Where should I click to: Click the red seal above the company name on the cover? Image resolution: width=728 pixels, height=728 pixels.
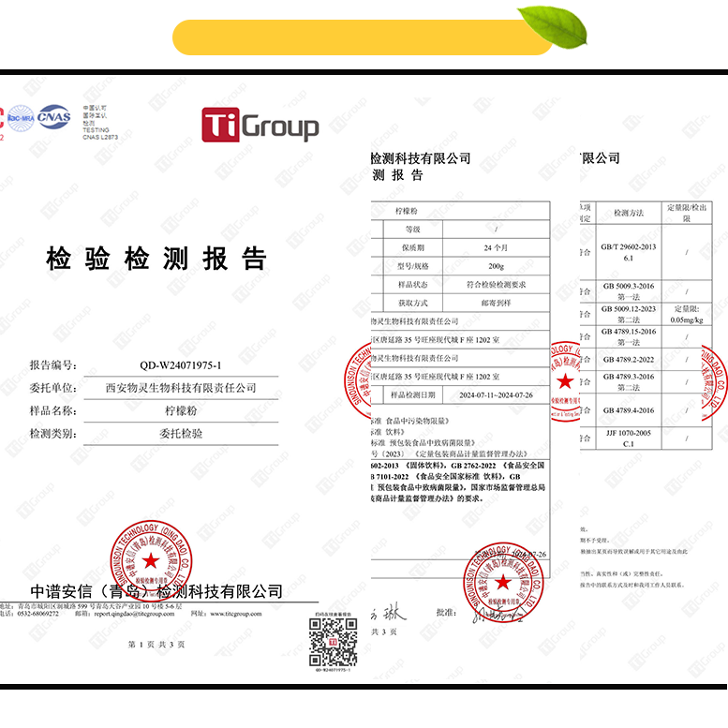(x=151, y=560)
